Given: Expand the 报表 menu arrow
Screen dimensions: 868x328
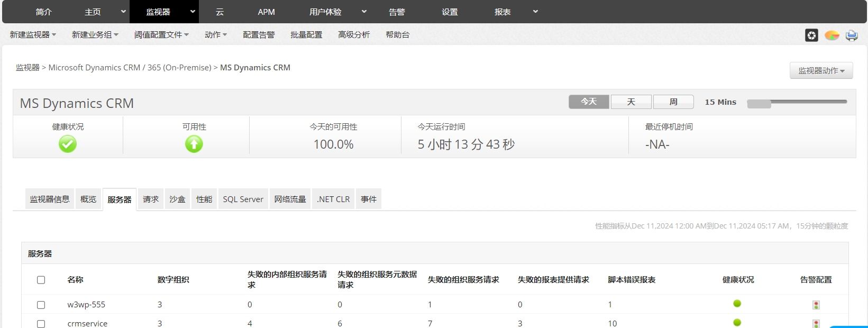Looking at the screenshot, I should click(535, 12).
